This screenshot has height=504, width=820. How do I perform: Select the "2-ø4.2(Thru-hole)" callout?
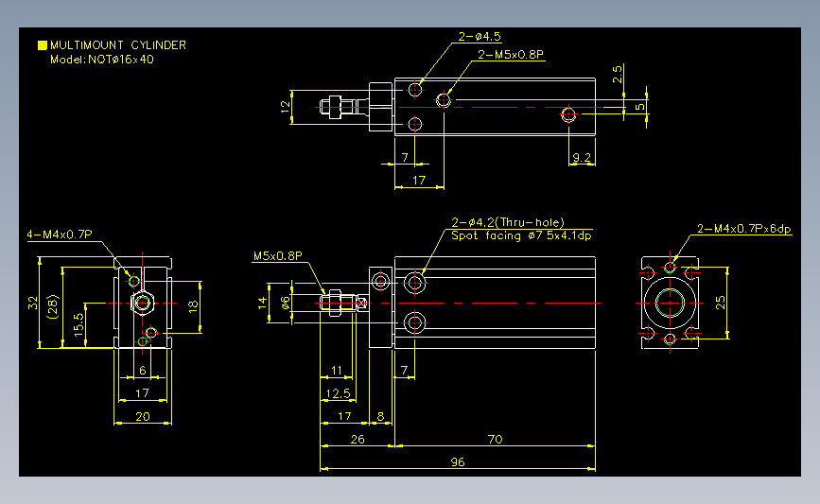pos(508,223)
